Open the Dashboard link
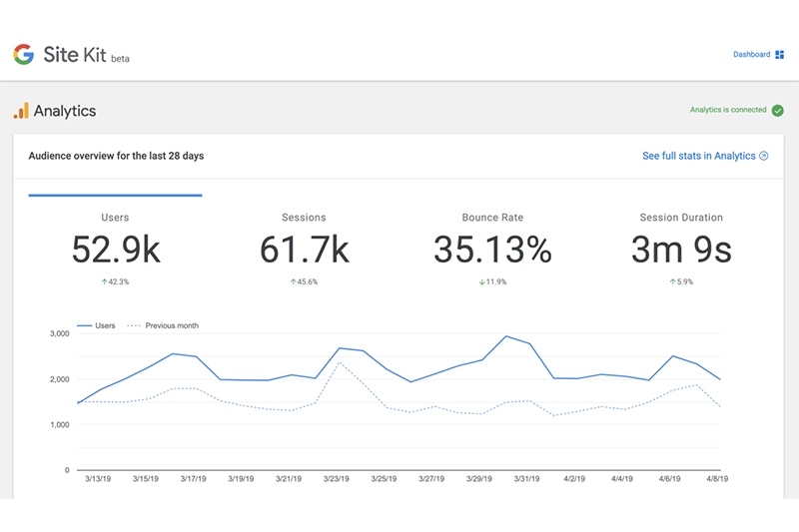The height and width of the screenshot is (532, 799). point(752,55)
